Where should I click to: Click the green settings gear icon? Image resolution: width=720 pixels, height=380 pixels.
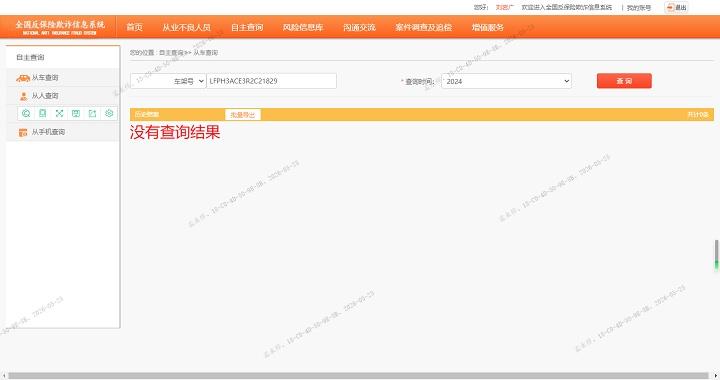[x=109, y=113]
